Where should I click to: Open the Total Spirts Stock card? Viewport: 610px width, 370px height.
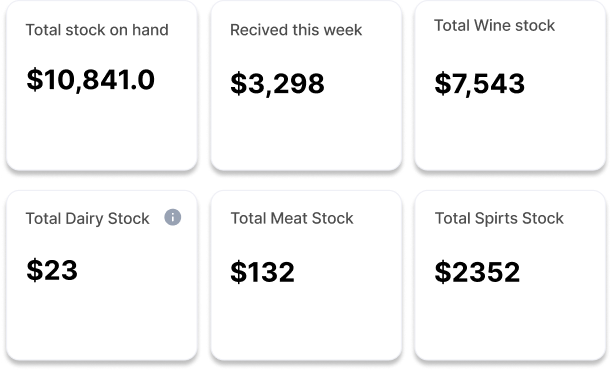tap(510, 276)
